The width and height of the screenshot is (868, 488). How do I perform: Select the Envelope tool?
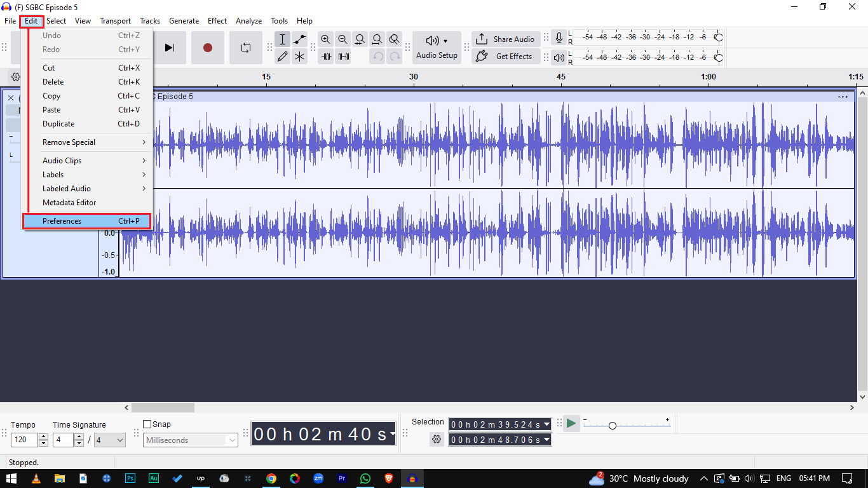click(299, 39)
